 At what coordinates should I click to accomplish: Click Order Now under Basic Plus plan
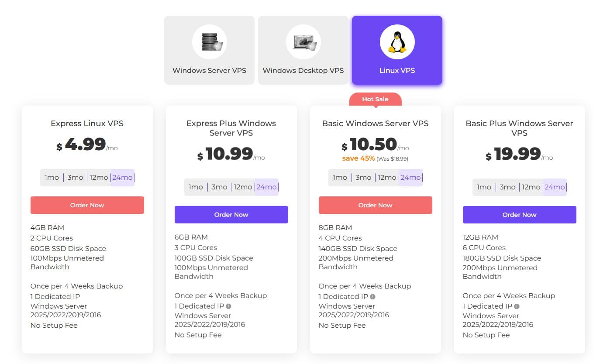(519, 215)
